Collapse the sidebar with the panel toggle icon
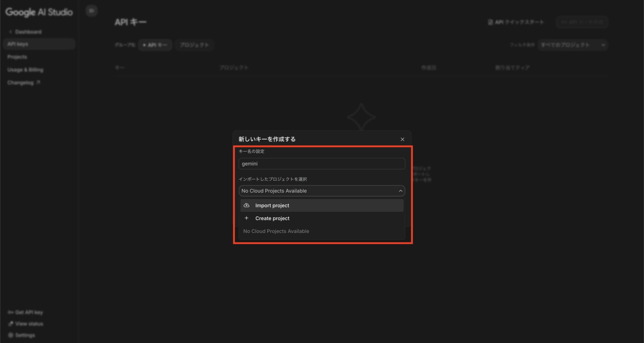 (91, 11)
